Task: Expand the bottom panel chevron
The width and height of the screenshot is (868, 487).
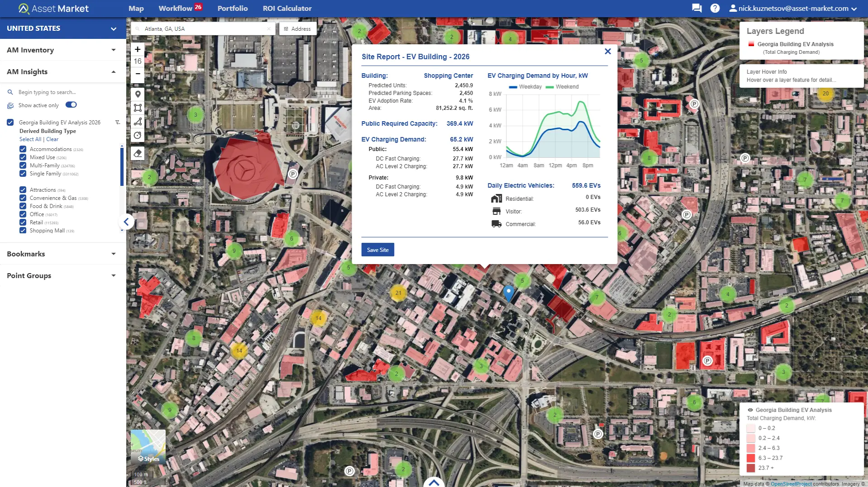Action: [x=434, y=482]
